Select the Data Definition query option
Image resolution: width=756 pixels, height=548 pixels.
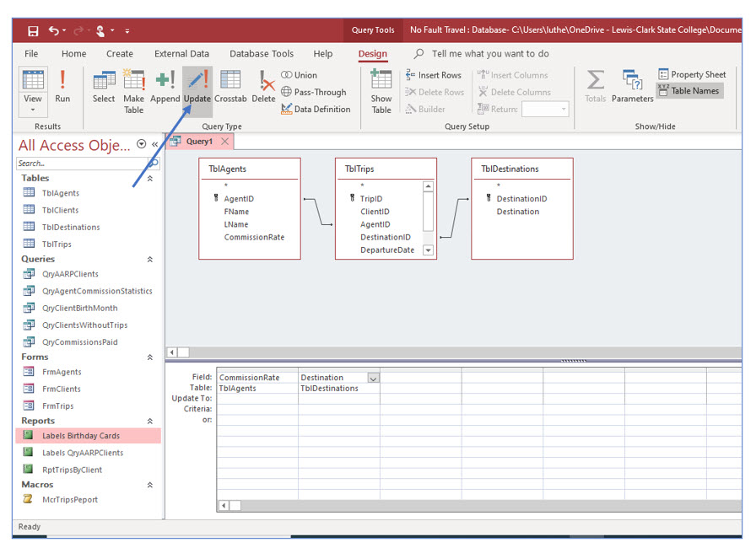[316, 109]
